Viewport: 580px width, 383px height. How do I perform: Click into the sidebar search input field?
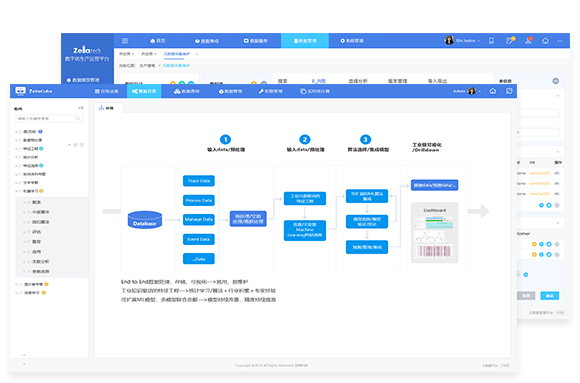[x=49, y=118]
